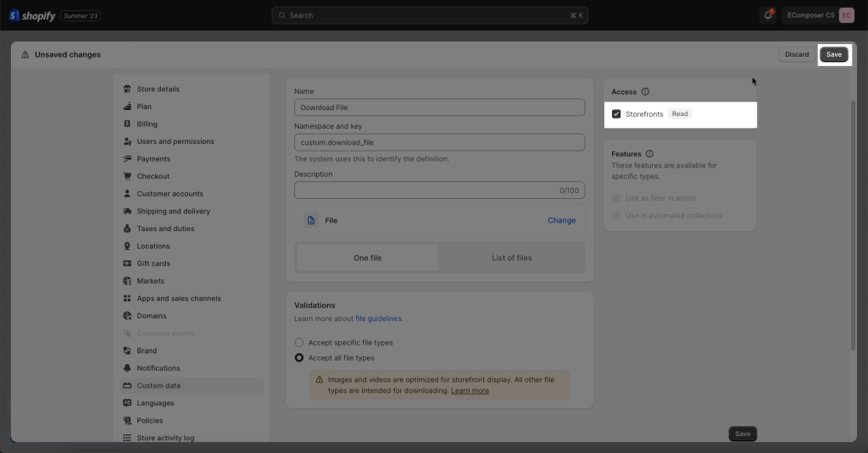Select Accept specific file types
The height and width of the screenshot is (453, 868).
point(299,342)
